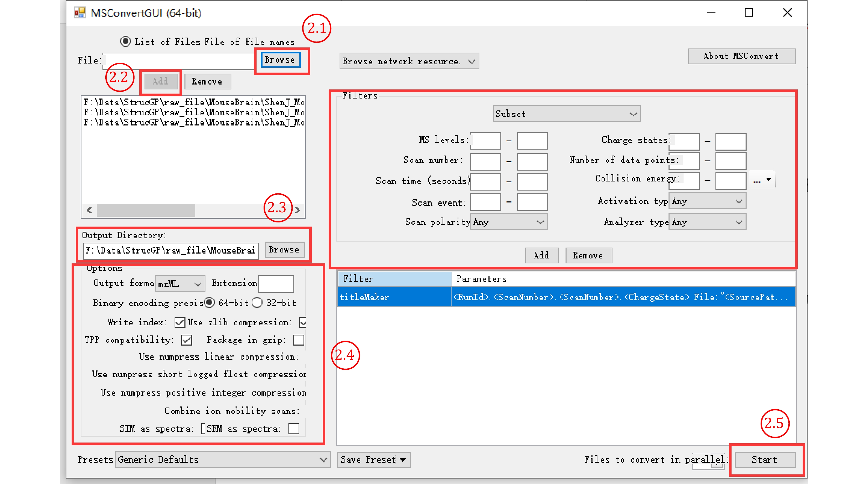Toggle Use zlib compression checkbox
This screenshot has width=868, height=484.
[303, 322]
